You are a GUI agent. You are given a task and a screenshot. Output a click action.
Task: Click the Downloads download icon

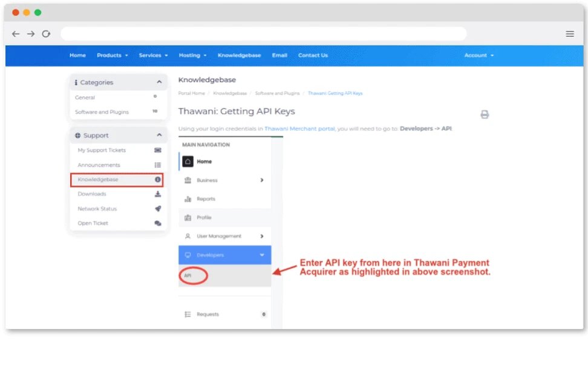(158, 194)
